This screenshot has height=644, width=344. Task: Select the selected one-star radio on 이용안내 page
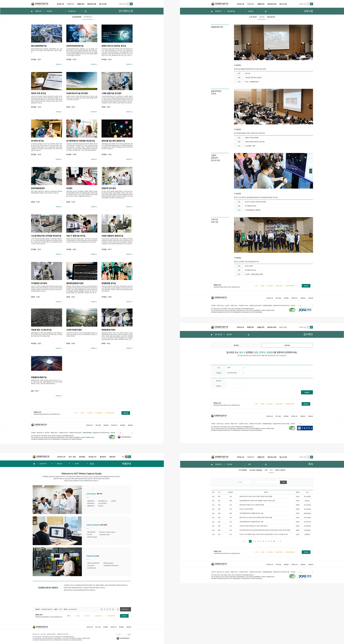tap(68, 616)
